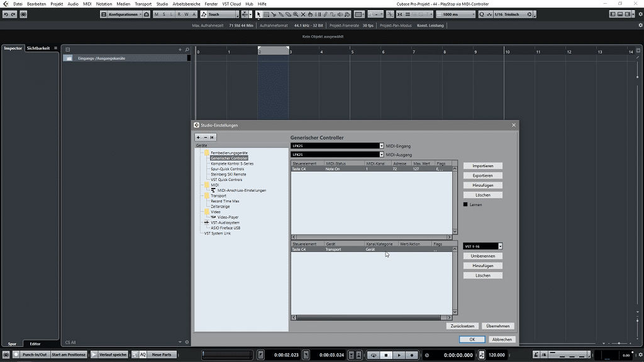Toggle Write automation W in the toolbar
This screenshot has height=362, width=644.
point(186,14)
